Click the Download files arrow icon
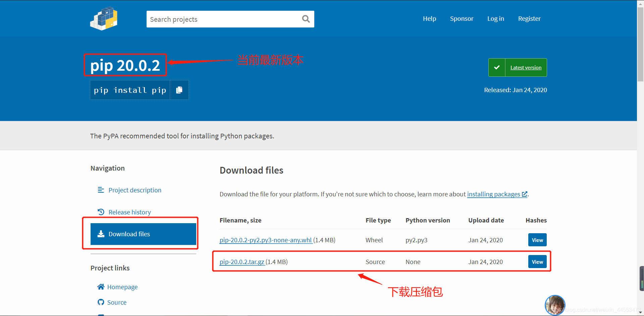Viewport: 644px width, 316px height. pyautogui.click(x=101, y=234)
